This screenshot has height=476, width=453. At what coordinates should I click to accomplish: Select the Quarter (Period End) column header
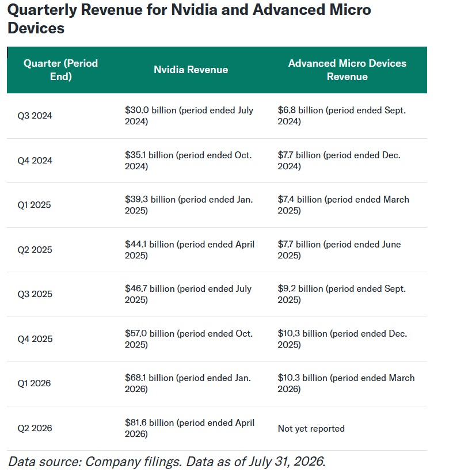60,70
